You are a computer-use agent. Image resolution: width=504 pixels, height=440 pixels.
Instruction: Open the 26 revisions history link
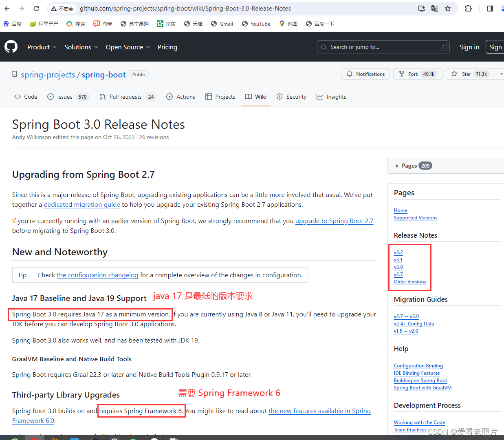154,137
